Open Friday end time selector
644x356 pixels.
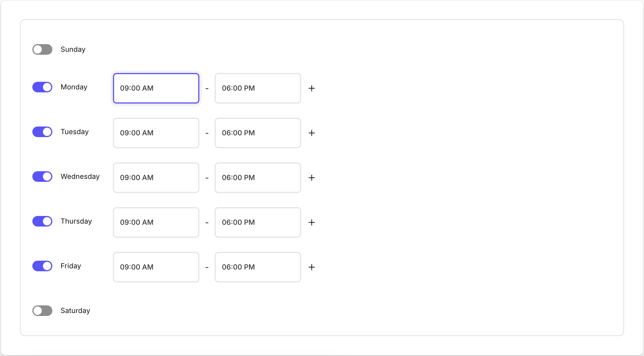pyautogui.click(x=258, y=267)
